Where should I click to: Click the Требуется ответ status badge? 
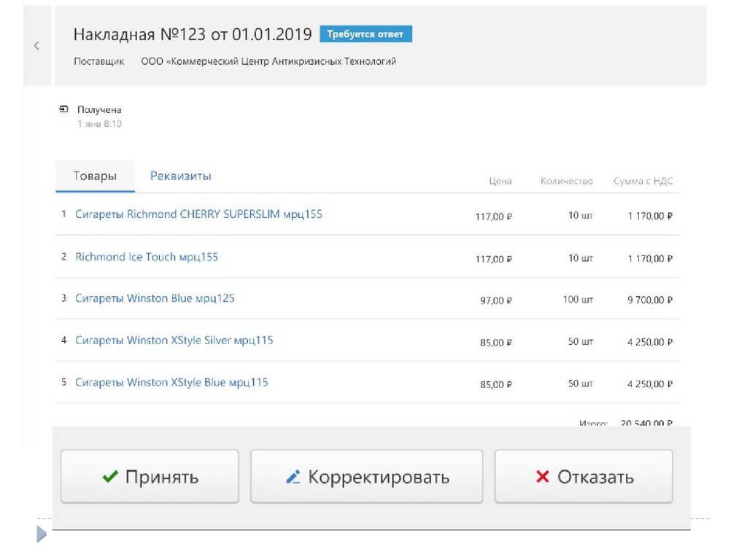[365, 34]
